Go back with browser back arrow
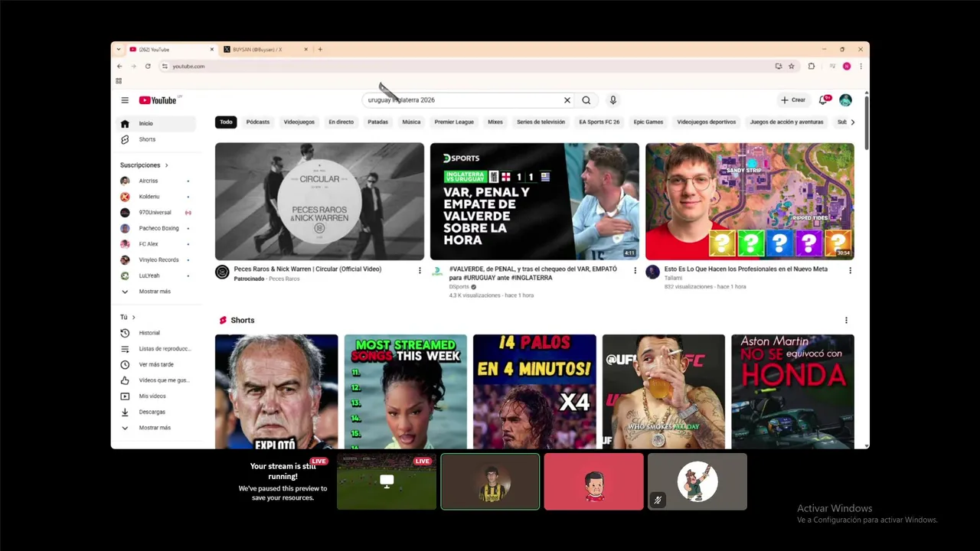Image resolution: width=980 pixels, height=551 pixels. (119, 67)
